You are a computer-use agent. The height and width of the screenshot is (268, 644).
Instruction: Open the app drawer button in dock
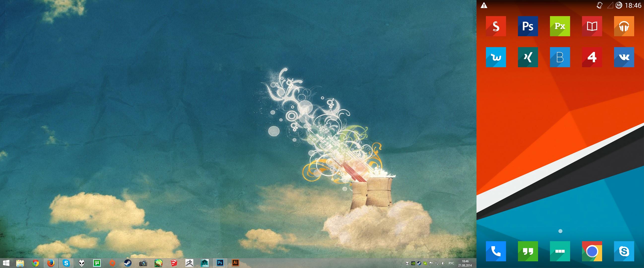560,251
